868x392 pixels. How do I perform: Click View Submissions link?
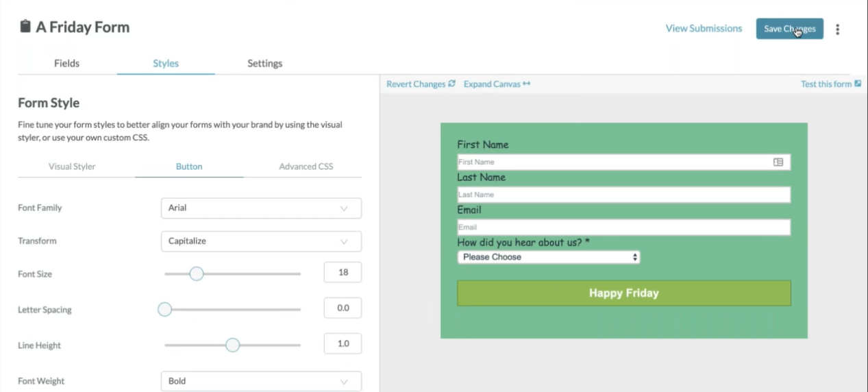(x=704, y=29)
